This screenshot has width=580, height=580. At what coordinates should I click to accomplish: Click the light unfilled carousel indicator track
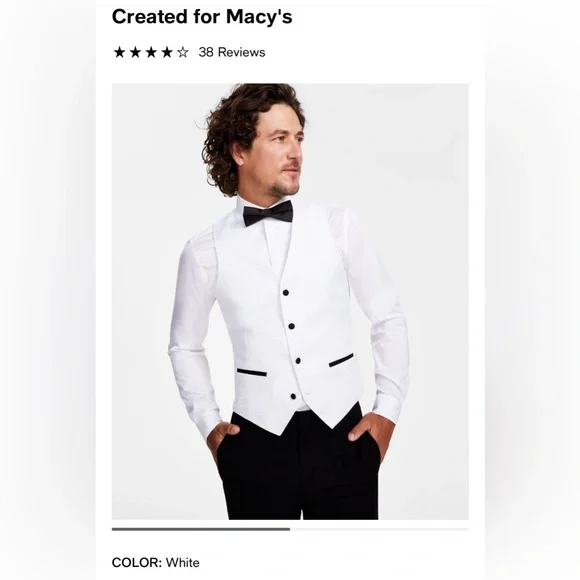(380, 529)
